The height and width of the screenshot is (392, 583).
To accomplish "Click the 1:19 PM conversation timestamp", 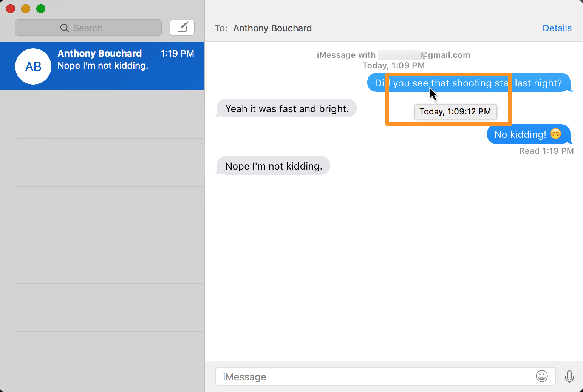I will (x=177, y=54).
